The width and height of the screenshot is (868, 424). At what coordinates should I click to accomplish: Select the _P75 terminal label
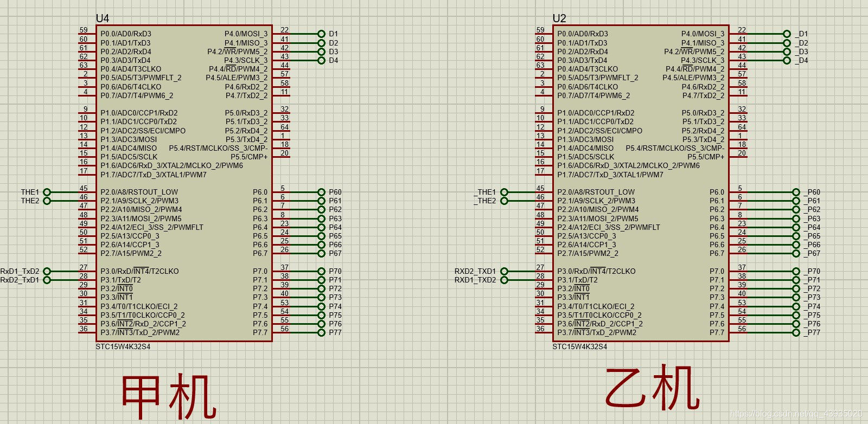812,315
